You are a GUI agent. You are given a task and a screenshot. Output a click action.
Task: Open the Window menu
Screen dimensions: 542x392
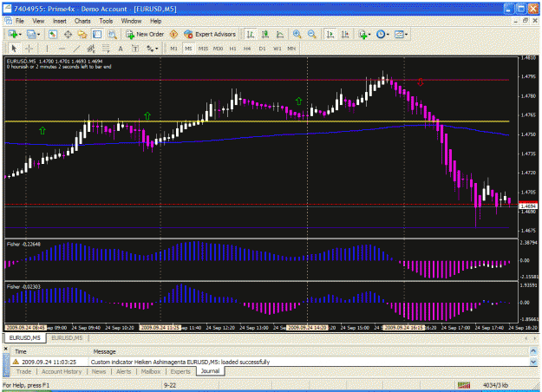pos(131,21)
